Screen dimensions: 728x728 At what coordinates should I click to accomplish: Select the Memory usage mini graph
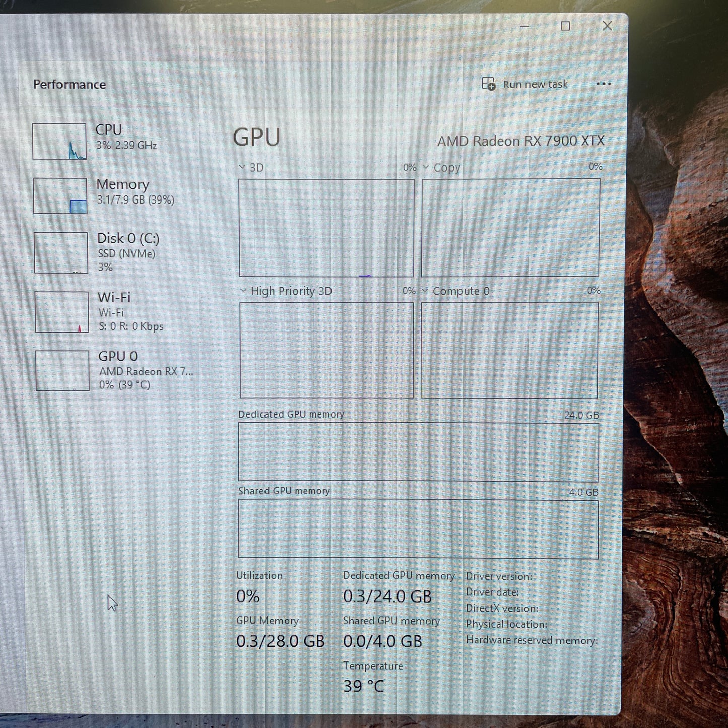click(60, 195)
